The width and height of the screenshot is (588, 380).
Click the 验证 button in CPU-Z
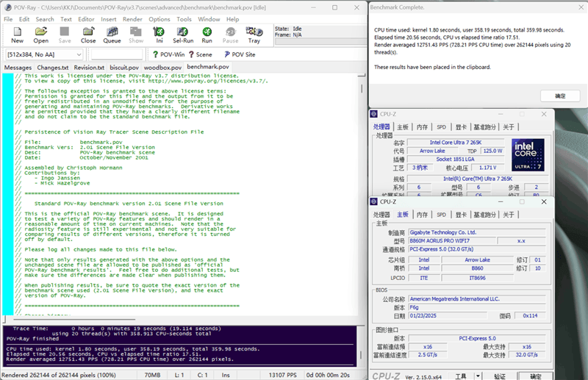[x=500, y=376]
